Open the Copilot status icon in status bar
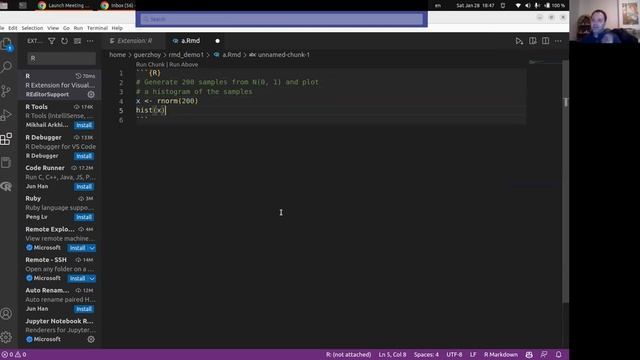Screen dimensions: 640x360 click(x=529, y=355)
